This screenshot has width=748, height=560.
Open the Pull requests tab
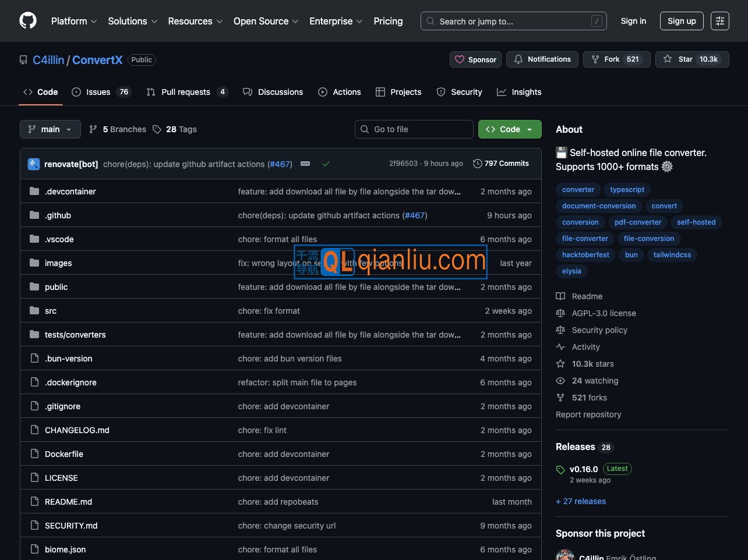(185, 92)
